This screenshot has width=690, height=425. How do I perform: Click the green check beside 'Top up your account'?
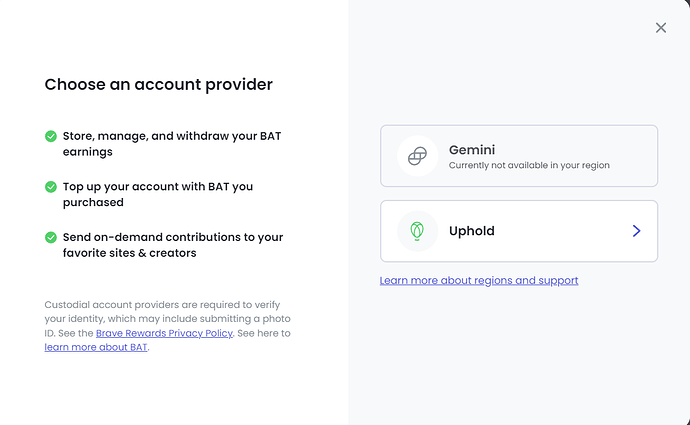click(x=51, y=186)
